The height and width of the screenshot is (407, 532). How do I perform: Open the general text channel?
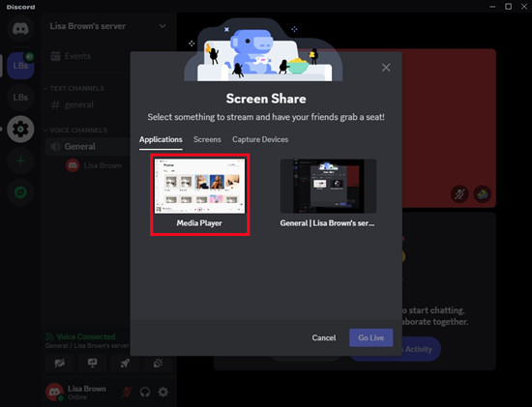pos(72,104)
